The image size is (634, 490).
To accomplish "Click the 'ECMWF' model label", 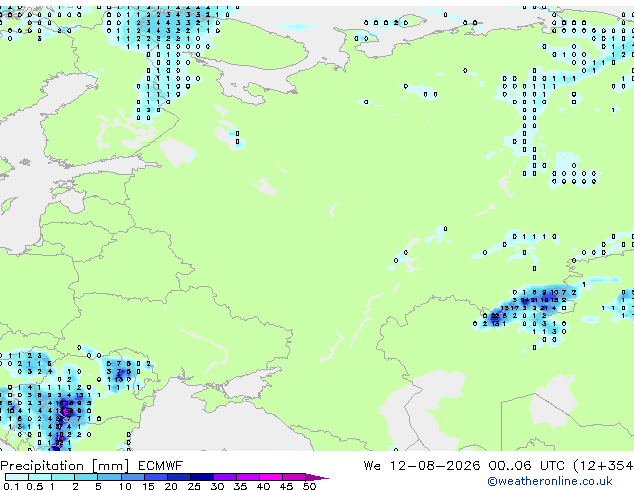I will tap(161, 465).
